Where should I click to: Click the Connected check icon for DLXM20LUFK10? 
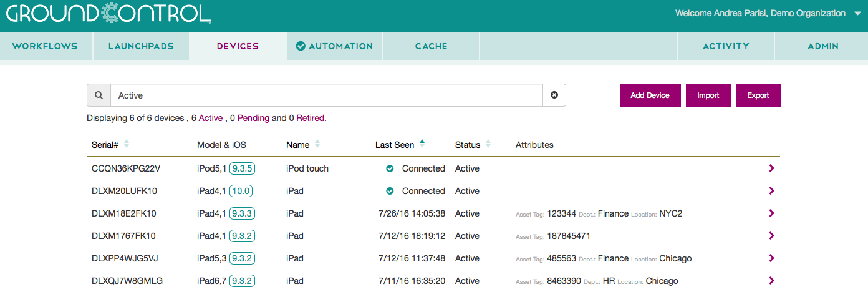tap(390, 191)
